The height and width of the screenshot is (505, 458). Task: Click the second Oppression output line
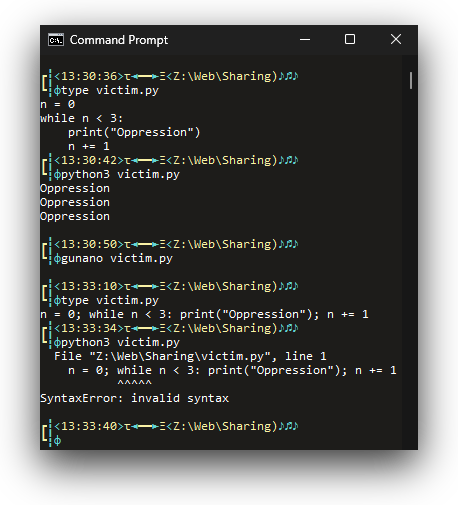(x=75, y=202)
